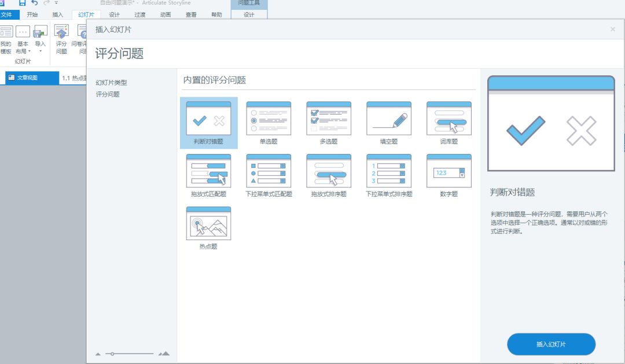
Task: Expand the 基本布局 dropdown
Action: (23, 39)
